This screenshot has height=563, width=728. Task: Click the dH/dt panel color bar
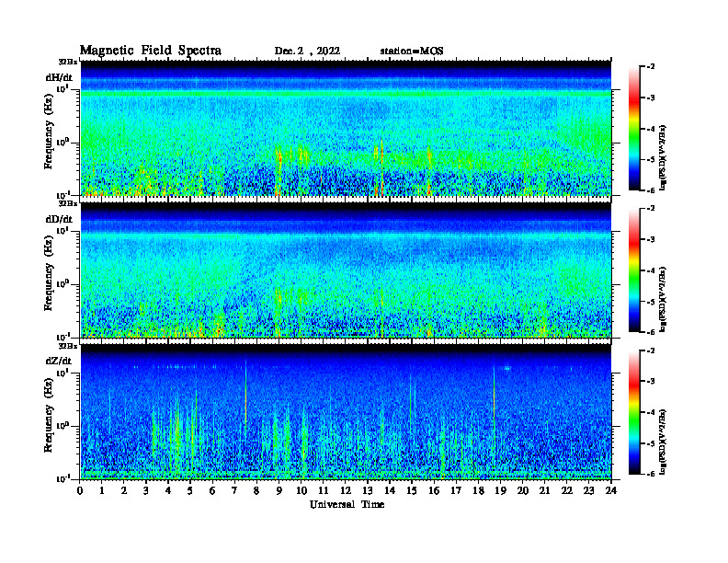[x=634, y=129]
